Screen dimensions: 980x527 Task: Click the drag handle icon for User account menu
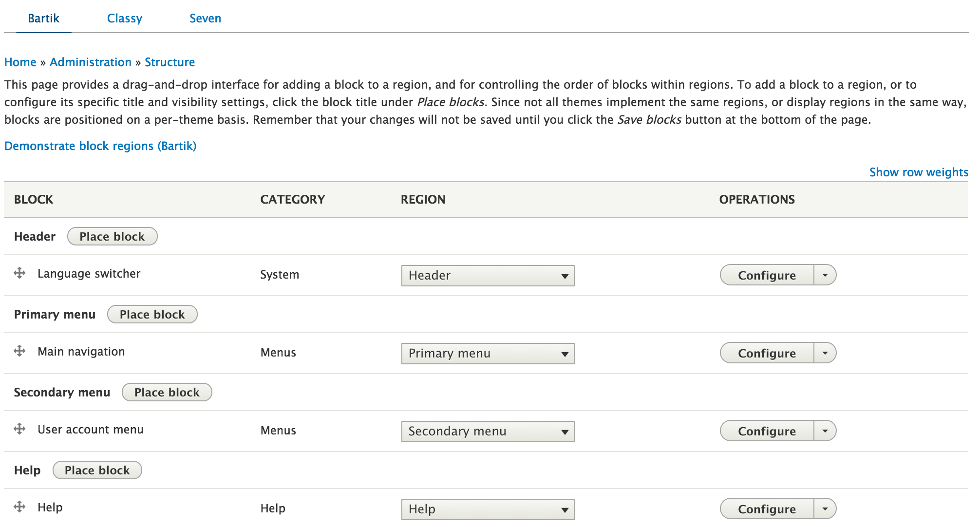20,430
